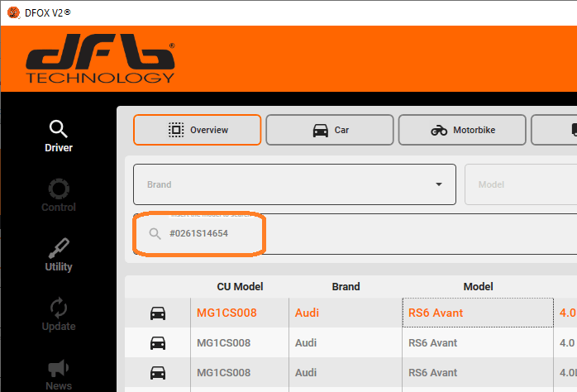This screenshot has width=577, height=392.
Task: Open the Control section in sidebar
Action: (58, 196)
